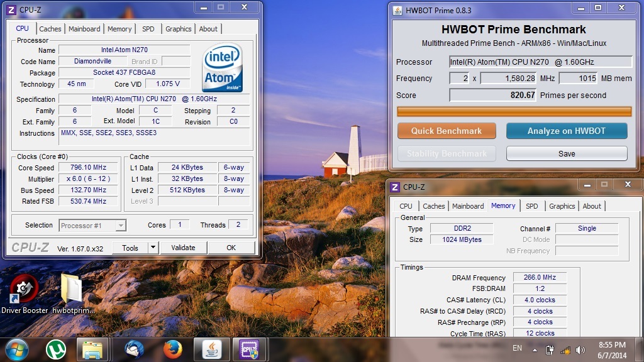Click the CPU-Z title icon in Memory window
Image resolution: width=644 pixels, height=362 pixels.
(x=395, y=187)
